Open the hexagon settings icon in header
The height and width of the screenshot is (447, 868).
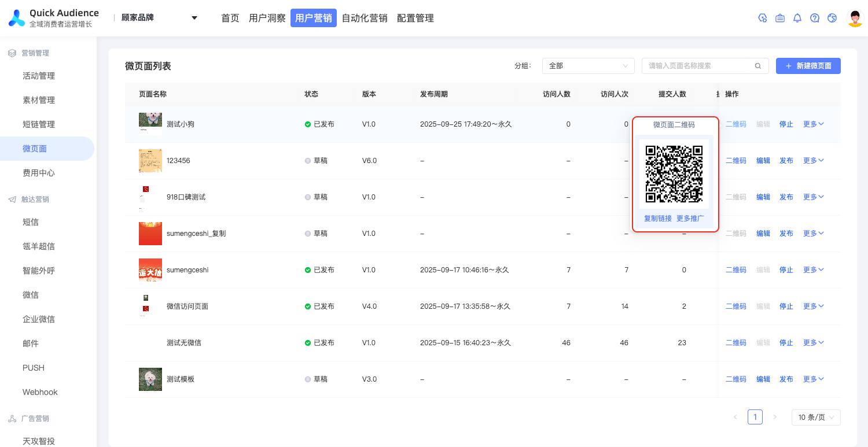click(763, 18)
